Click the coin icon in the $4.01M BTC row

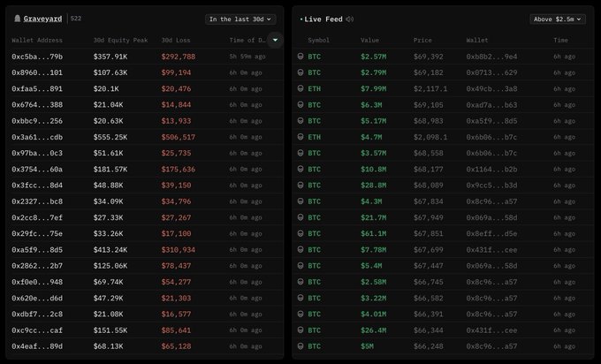[x=300, y=314]
